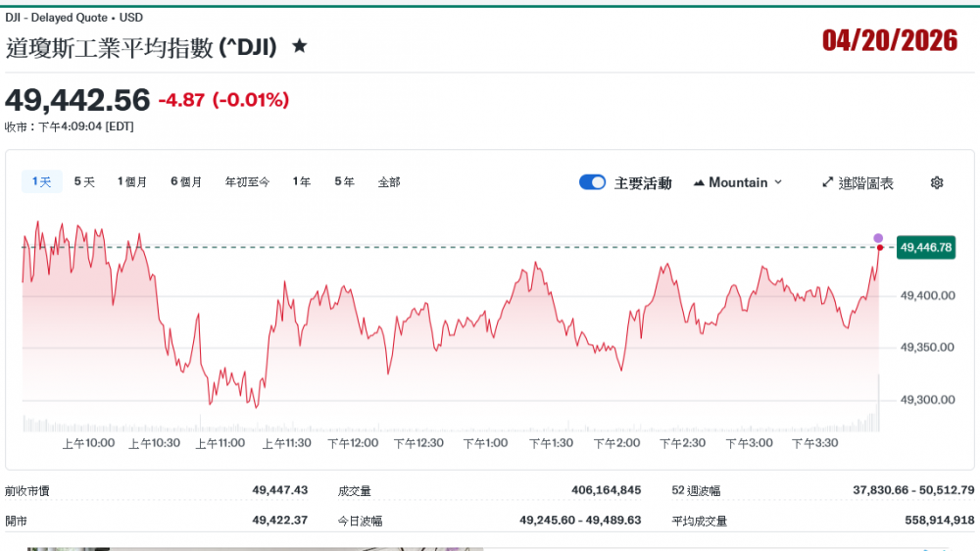Click the Mountain chart type icon
The height and width of the screenshot is (551, 980).
(699, 182)
